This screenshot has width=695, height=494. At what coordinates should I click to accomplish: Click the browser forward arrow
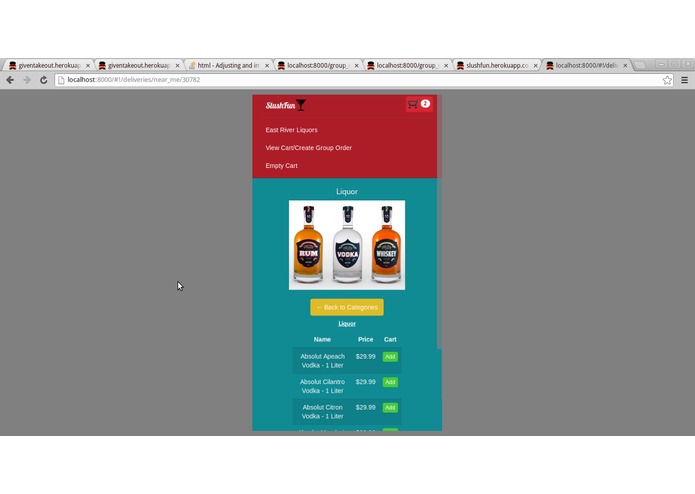tap(27, 80)
